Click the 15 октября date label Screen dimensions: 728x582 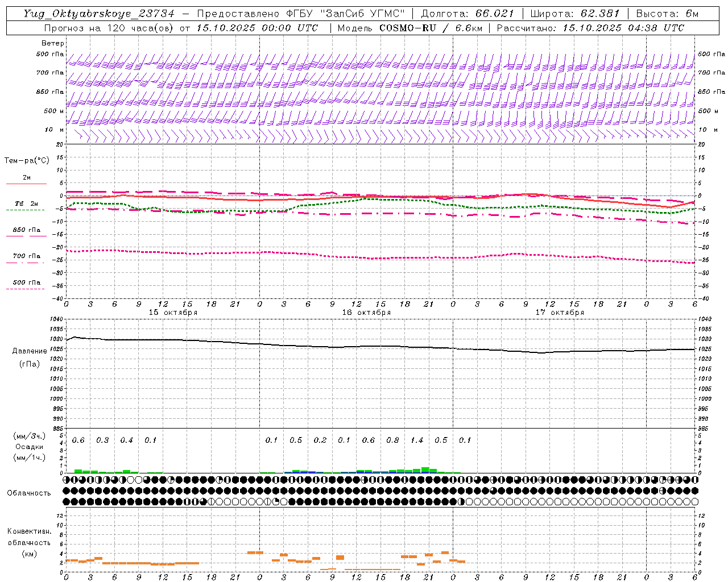pyautogui.click(x=173, y=313)
